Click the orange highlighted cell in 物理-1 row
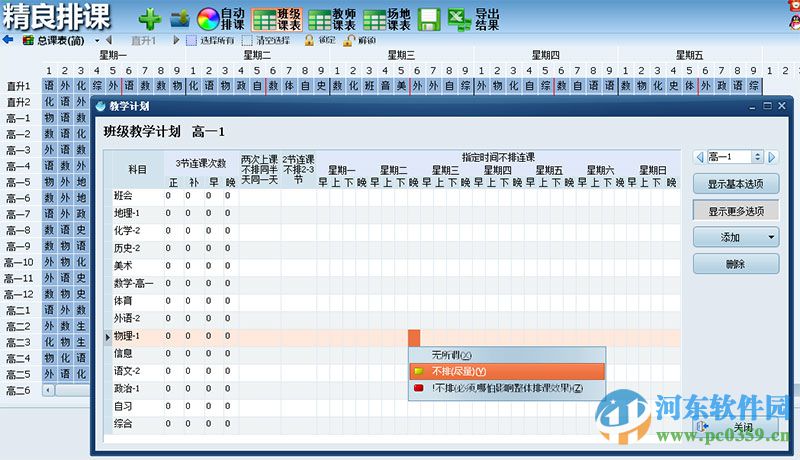Viewport: 800px width, 460px height. pos(414,338)
